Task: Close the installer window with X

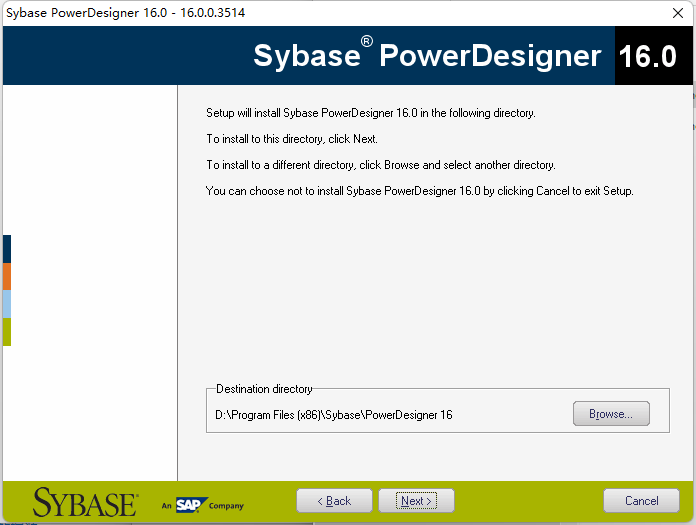Action: pos(678,13)
